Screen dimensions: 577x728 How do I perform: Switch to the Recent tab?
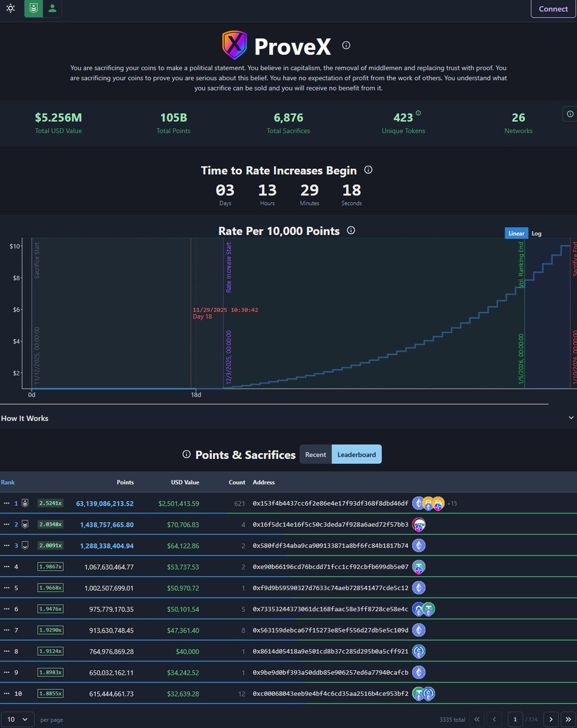click(315, 455)
